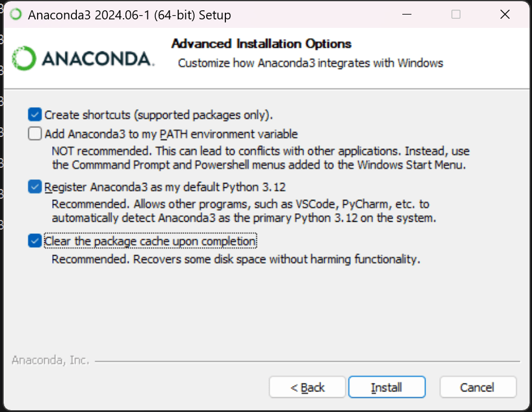Disable the Clear the package cache checkbox
Viewport: 532px width, 412px height.
pos(35,241)
